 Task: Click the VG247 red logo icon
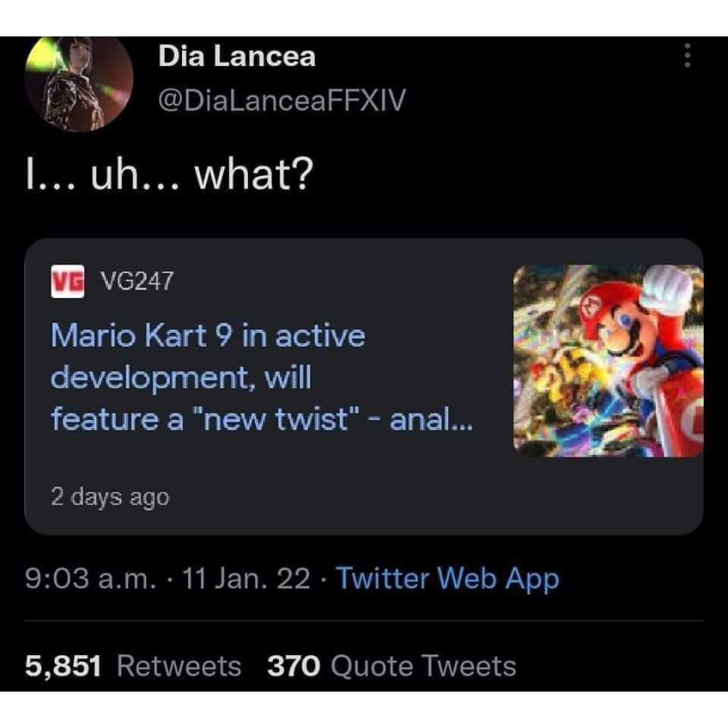point(67,280)
